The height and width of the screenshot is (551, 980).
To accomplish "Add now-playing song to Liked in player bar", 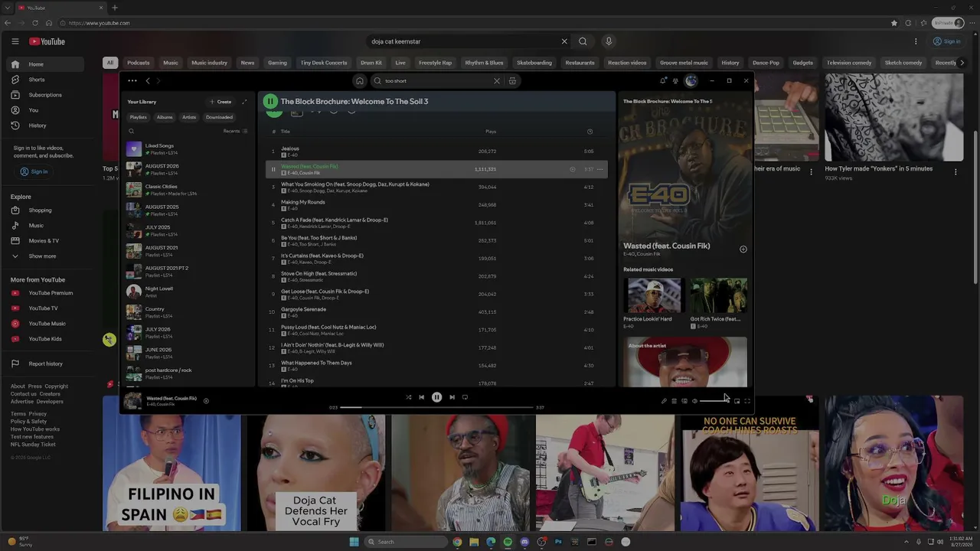I will click(x=206, y=400).
